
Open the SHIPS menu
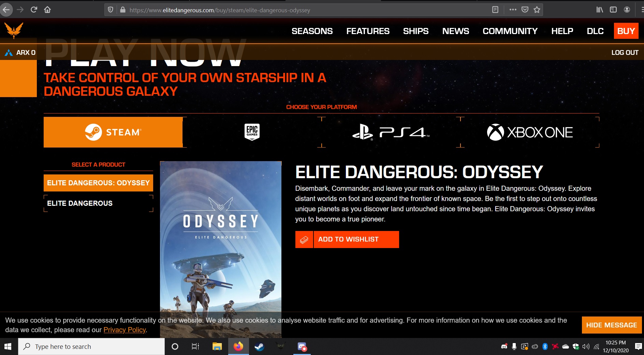tap(416, 31)
